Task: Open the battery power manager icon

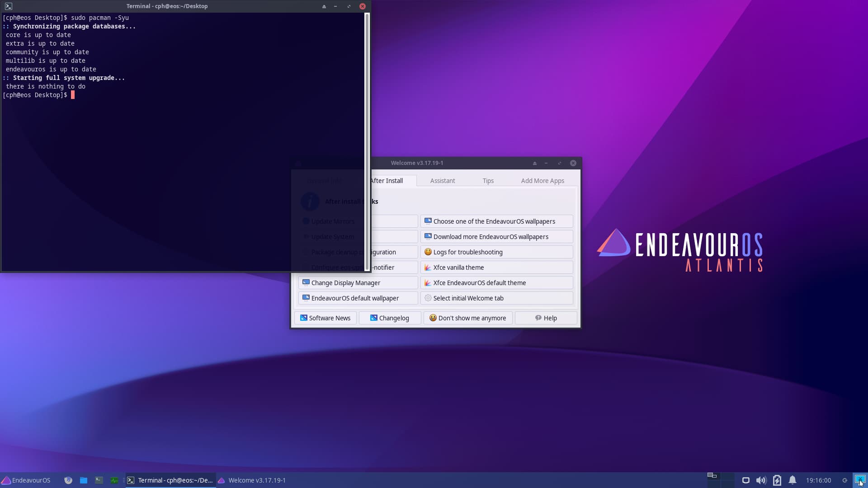Action: click(x=777, y=480)
